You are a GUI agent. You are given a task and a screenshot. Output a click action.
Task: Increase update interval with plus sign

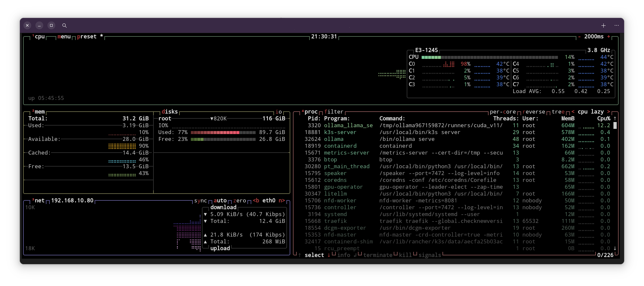[x=609, y=37]
